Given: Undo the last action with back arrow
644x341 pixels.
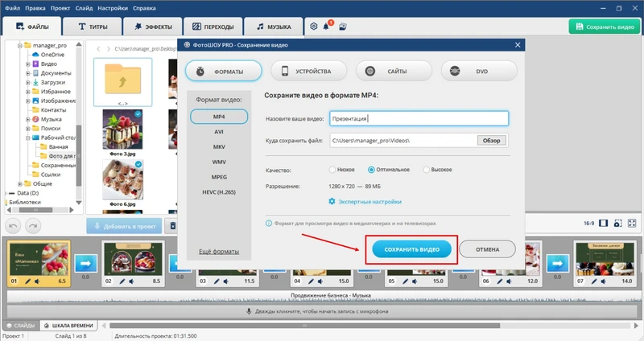Looking at the screenshot, I should 13,226.
